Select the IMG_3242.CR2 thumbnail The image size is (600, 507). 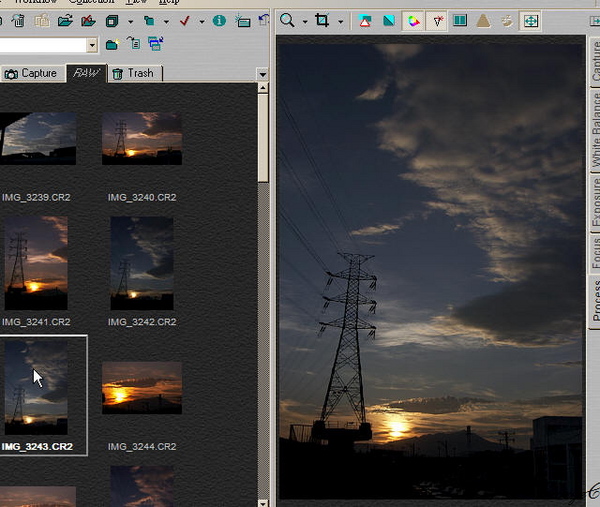(142, 263)
